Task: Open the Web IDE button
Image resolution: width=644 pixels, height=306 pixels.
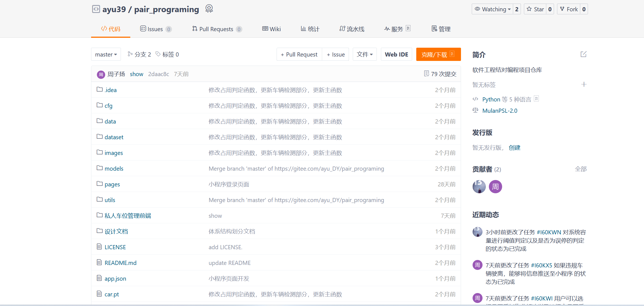Action: 396,54
